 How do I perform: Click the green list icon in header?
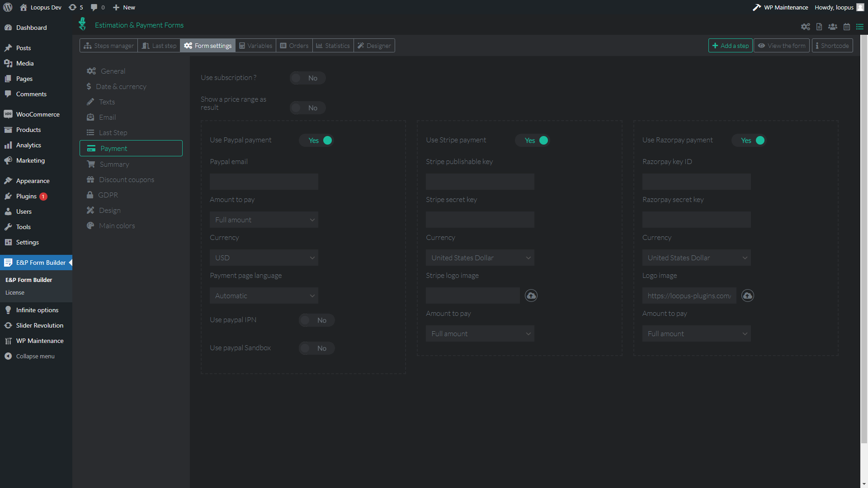click(860, 27)
